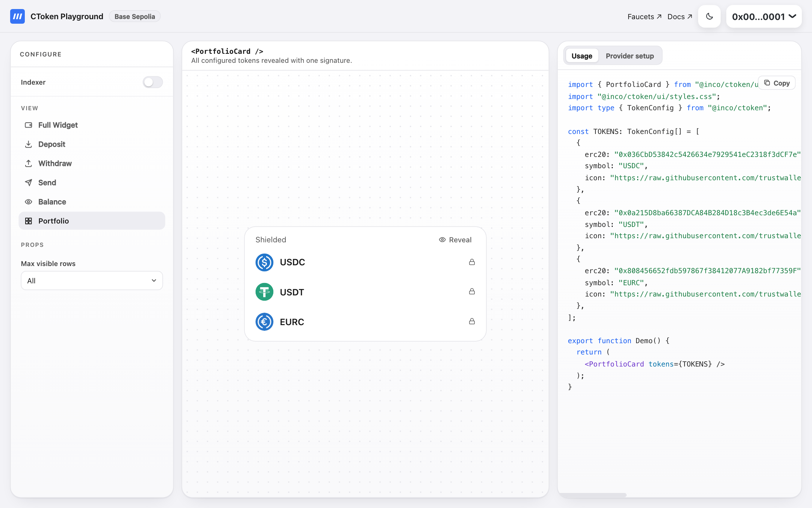Click the lock icon on USDT row
Image resolution: width=812 pixels, height=508 pixels.
(472, 291)
